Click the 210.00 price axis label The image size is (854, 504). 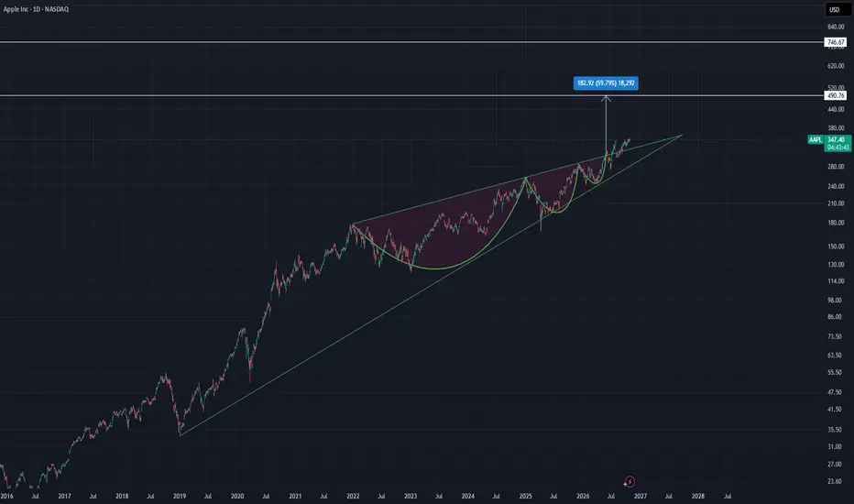836,203
